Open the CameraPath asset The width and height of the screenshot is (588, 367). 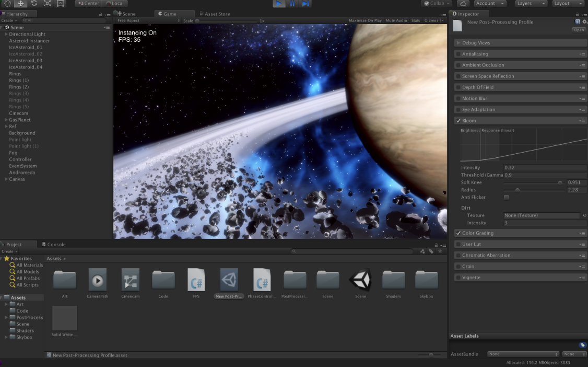[x=98, y=280]
